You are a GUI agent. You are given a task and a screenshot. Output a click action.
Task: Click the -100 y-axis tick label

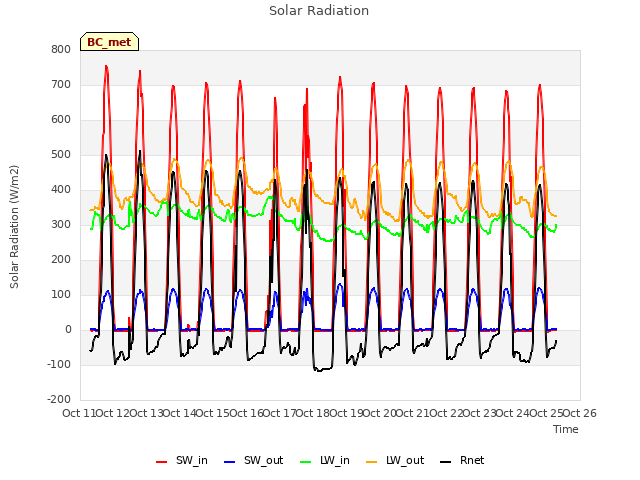coord(59,364)
